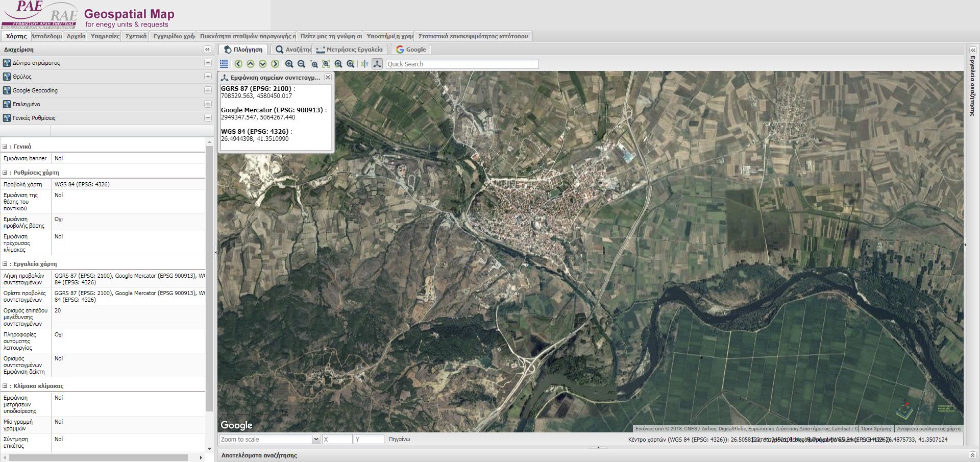Expand the Δέντρο στρώματος panel
Image resolution: width=980 pixels, height=462 pixels.
pyautogui.click(x=208, y=63)
